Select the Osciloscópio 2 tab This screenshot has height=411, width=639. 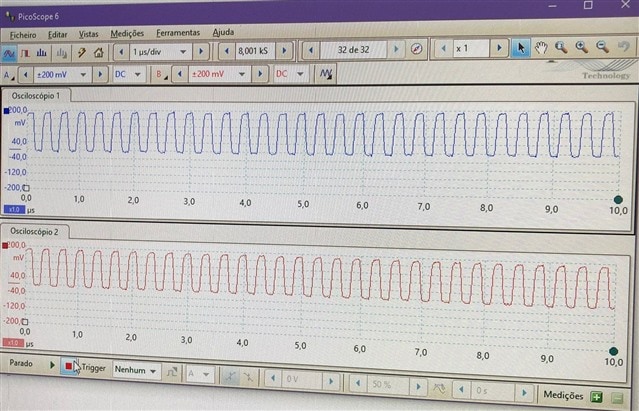pos(34,231)
